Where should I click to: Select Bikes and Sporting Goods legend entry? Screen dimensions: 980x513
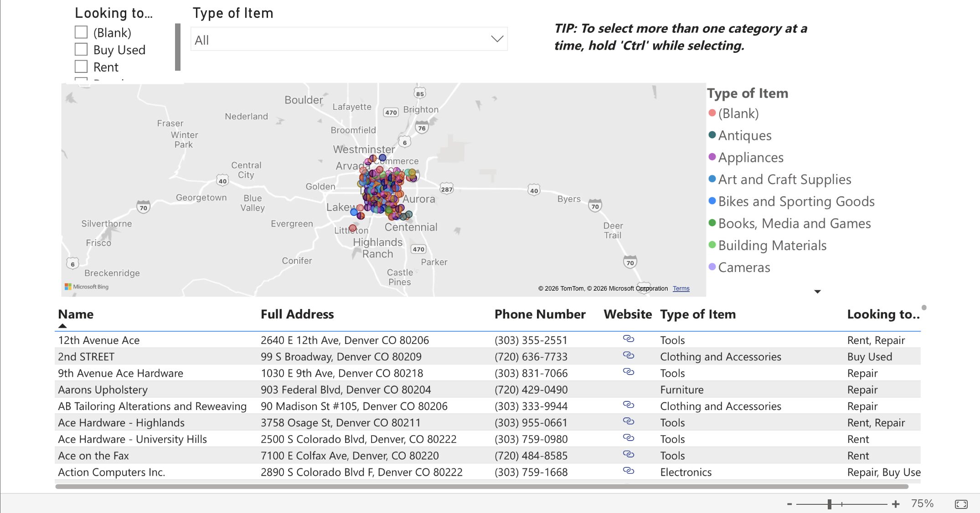[792, 201]
